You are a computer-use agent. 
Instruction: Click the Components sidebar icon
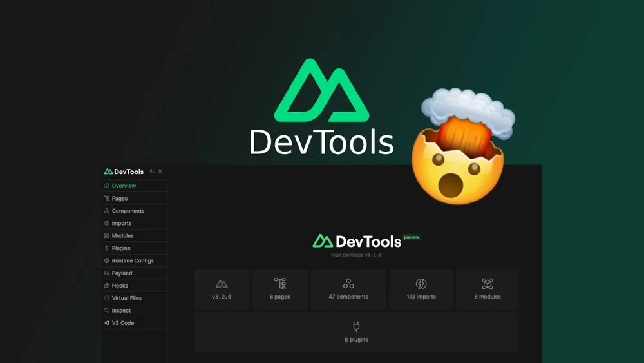[x=106, y=211]
